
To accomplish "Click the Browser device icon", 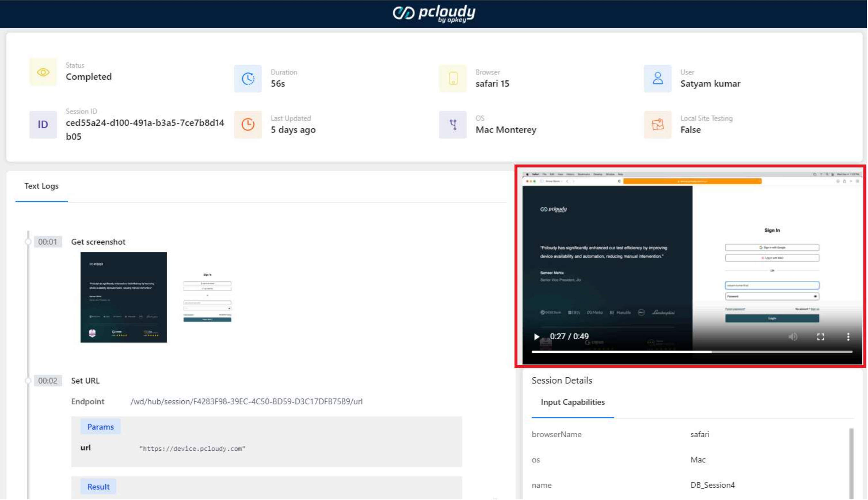I will coord(453,79).
